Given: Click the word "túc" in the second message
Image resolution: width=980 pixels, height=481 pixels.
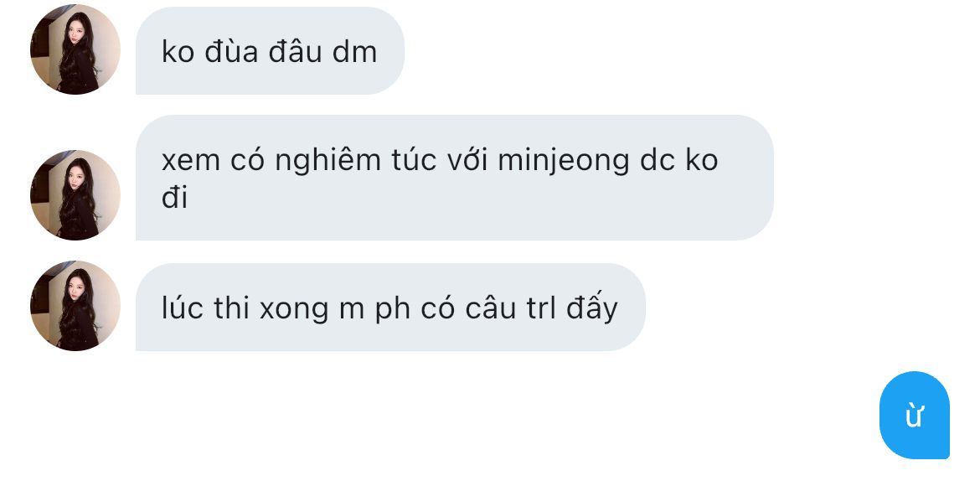Looking at the screenshot, I should [x=416, y=160].
